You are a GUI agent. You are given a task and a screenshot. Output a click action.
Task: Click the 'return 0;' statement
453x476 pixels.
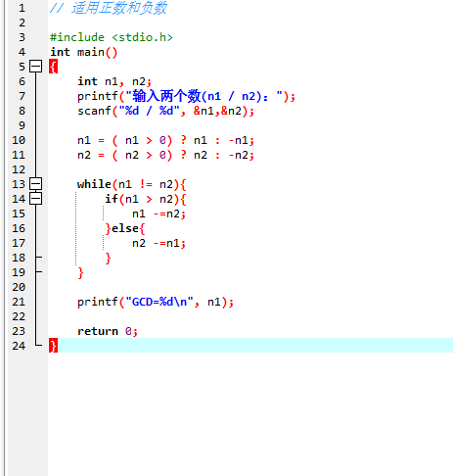(x=108, y=331)
